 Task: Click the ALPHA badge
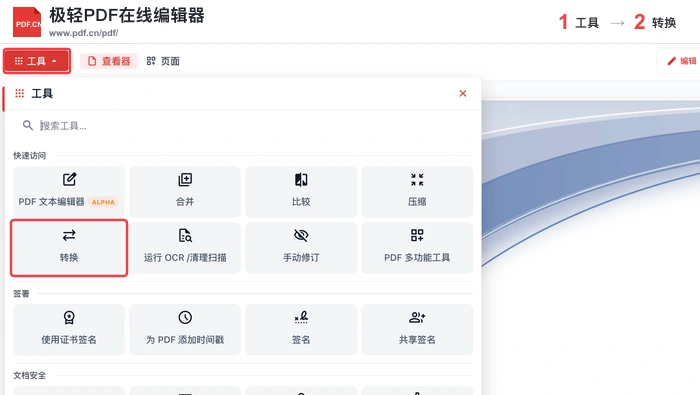point(103,202)
